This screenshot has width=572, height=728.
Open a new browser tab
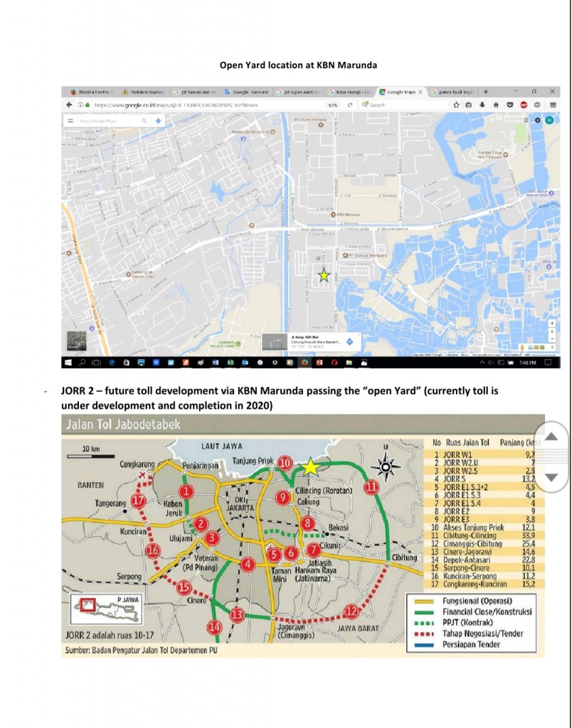[x=486, y=92]
